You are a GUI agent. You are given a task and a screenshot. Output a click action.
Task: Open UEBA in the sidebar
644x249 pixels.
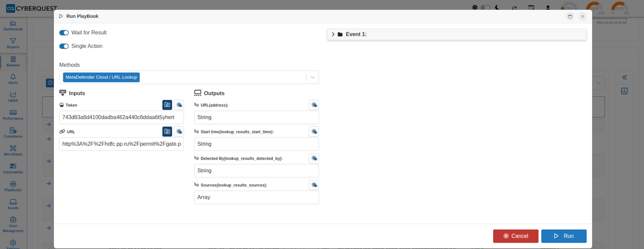(x=13, y=97)
